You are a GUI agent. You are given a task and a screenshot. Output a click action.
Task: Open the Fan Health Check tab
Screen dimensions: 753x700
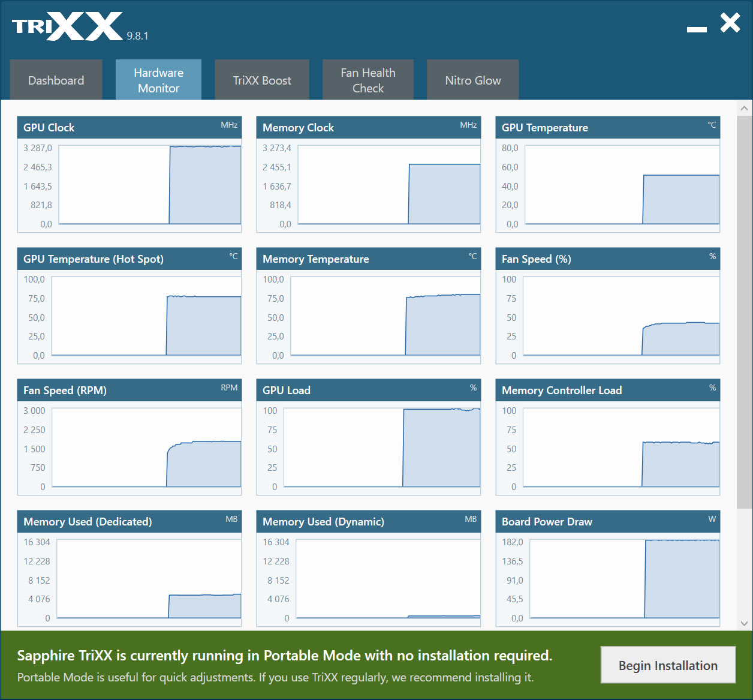[368, 80]
